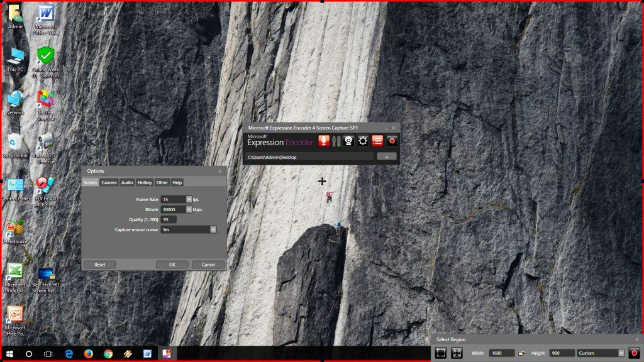This screenshot has width=644, height=362.
Task: Toggle the record button in Select Region panel
Action: (635, 353)
